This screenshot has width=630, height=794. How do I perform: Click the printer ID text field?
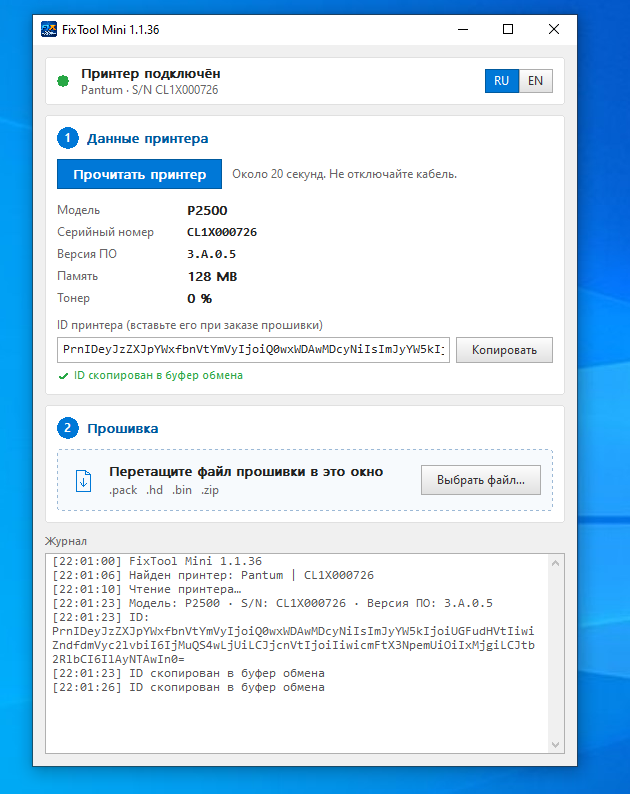(x=253, y=350)
